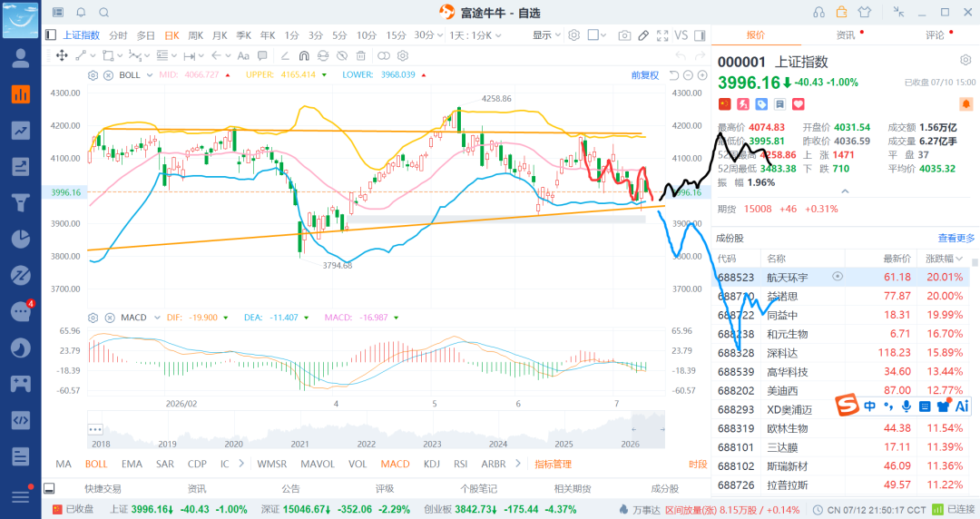Open the orange shopping bag icon
Viewport: 980px width, 519px height.
(x=842, y=12)
